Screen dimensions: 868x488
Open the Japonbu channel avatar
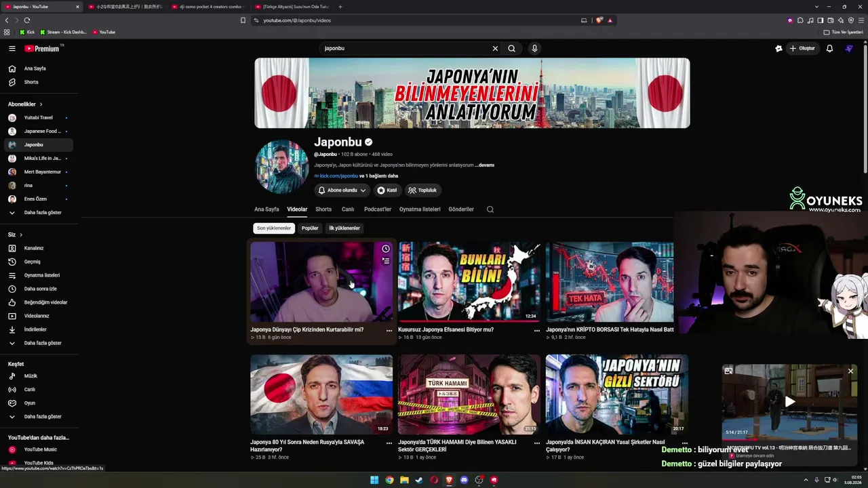coord(281,167)
